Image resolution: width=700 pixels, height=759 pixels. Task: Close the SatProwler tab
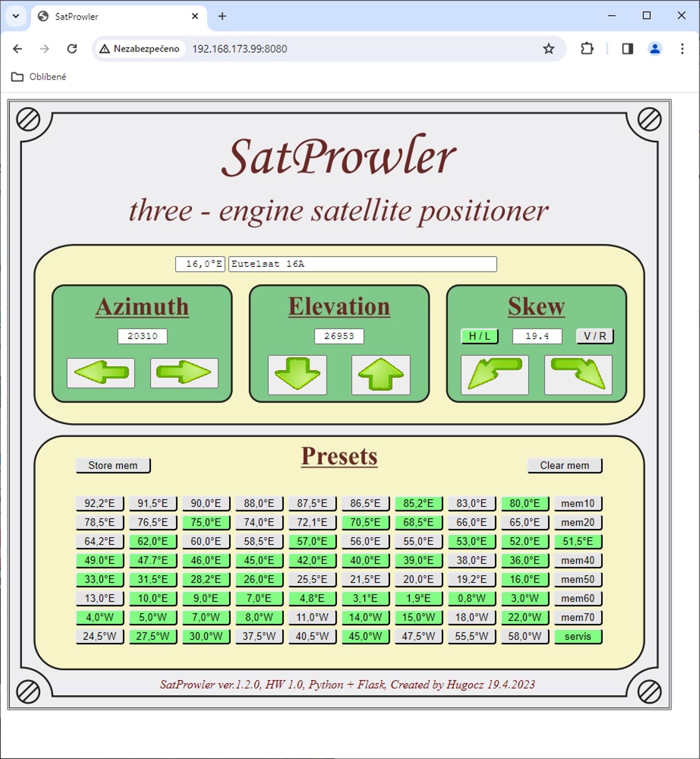tap(195, 16)
